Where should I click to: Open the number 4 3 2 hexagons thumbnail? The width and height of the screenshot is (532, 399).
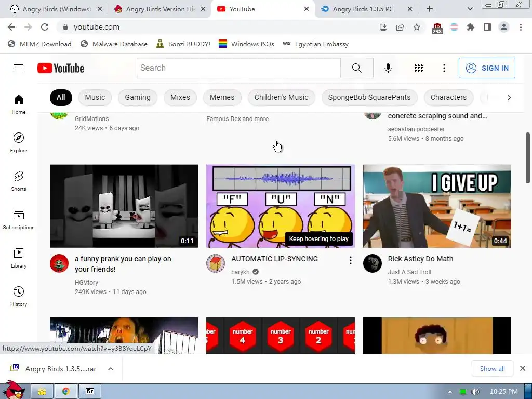(280, 336)
